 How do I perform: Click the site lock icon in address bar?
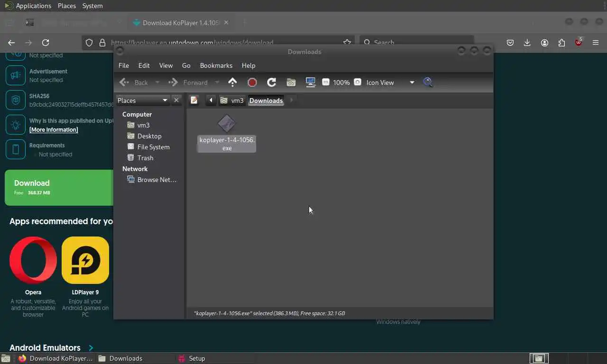pyautogui.click(x=102, y=43)
